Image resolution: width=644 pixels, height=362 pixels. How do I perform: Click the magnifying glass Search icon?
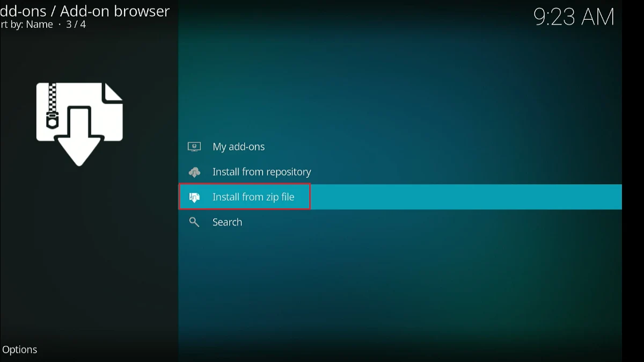point(194,222)
